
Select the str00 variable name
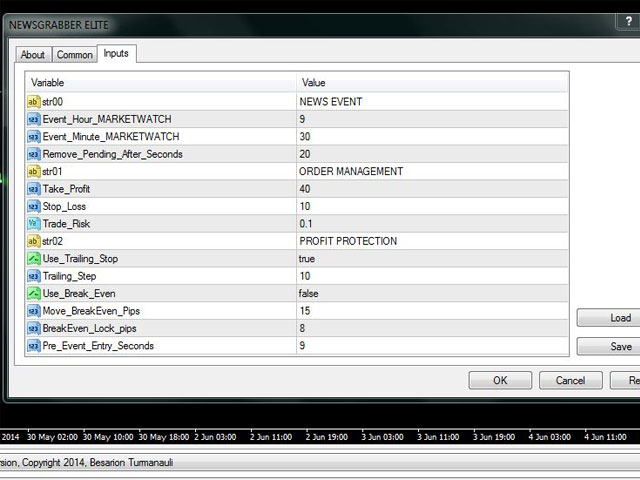[x=53, y=102]
